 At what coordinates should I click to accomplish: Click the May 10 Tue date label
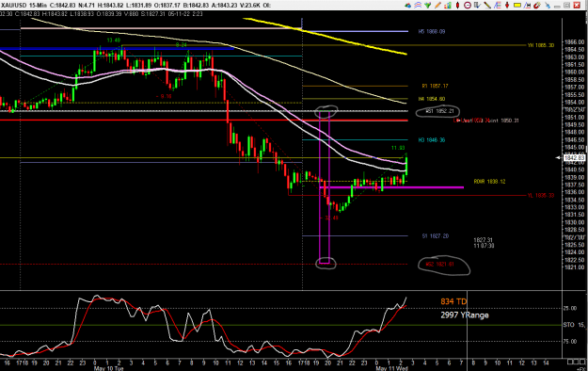click(109, 368)
